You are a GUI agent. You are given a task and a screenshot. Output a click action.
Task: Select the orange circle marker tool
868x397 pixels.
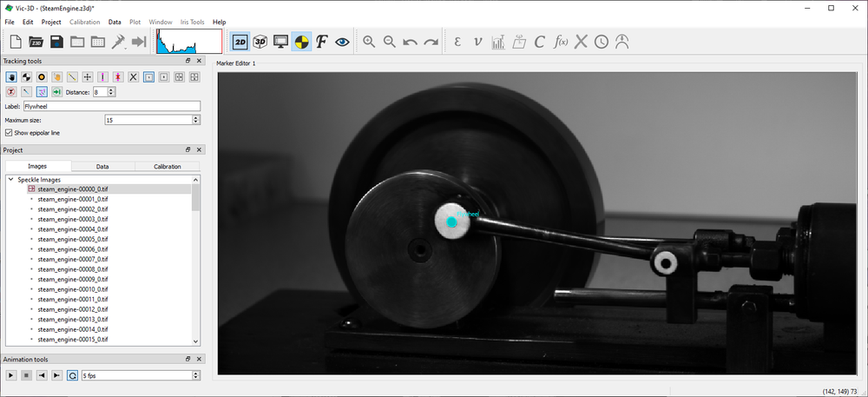pyautogui.click(x=41, y=77)
